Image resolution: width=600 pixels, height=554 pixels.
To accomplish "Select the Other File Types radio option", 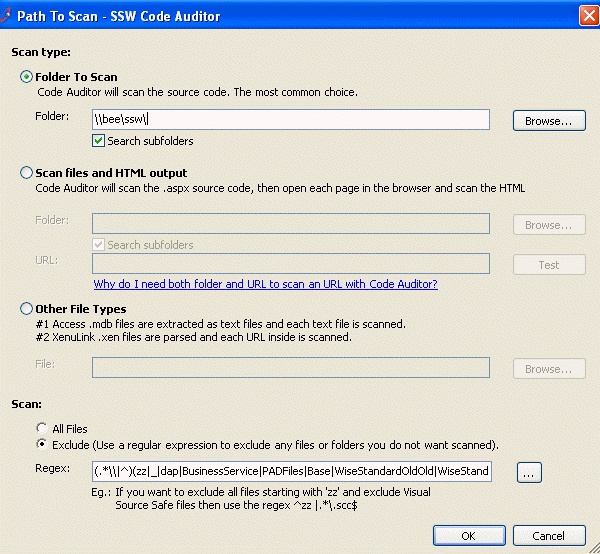I will point(27,309).
